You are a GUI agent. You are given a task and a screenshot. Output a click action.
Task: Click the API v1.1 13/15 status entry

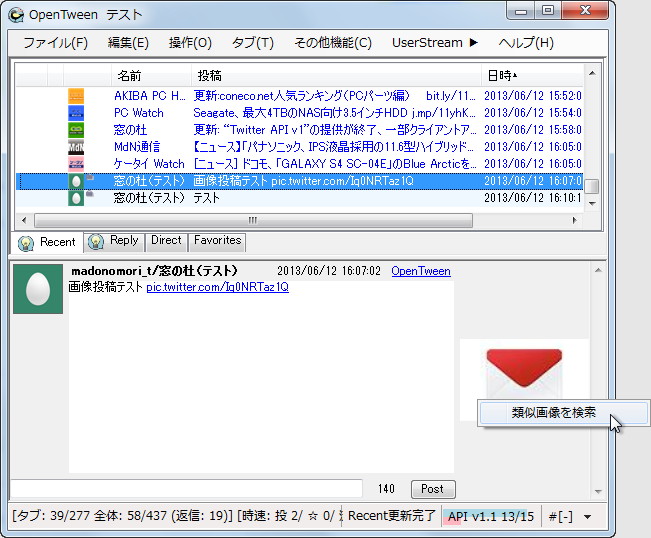[x=491, y=516]
